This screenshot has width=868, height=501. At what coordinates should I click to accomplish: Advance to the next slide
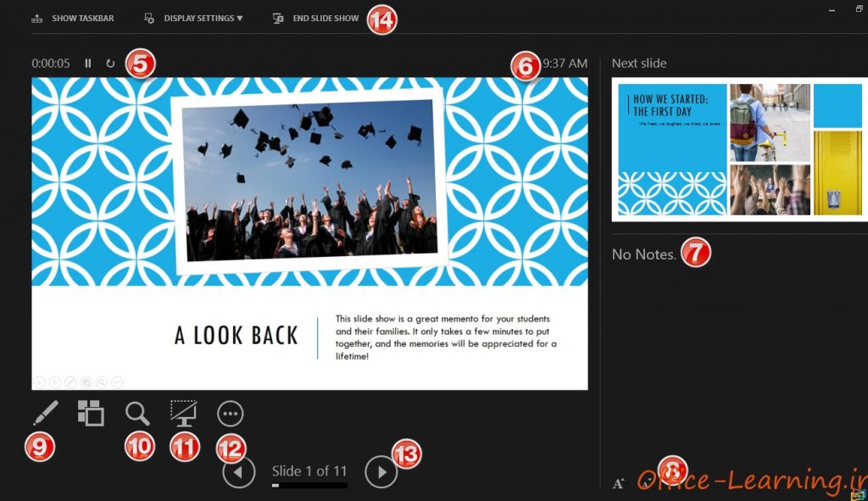(x=381, y=472)
